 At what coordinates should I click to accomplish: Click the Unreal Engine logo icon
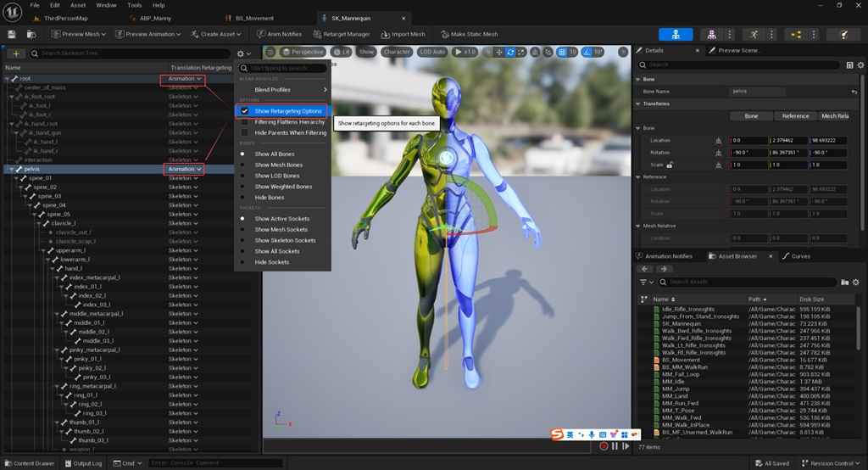[12, 12]
